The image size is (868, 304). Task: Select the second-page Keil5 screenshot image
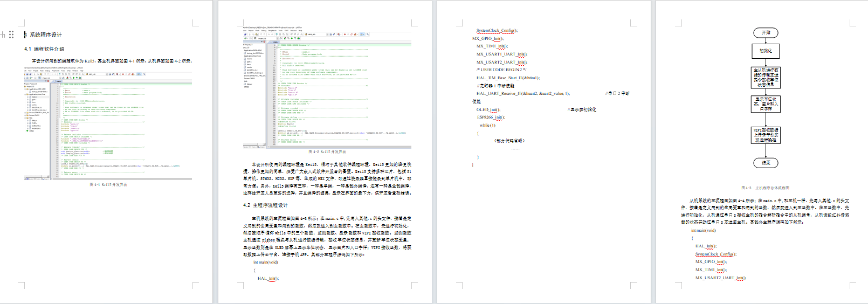click(x=327, y=87)
